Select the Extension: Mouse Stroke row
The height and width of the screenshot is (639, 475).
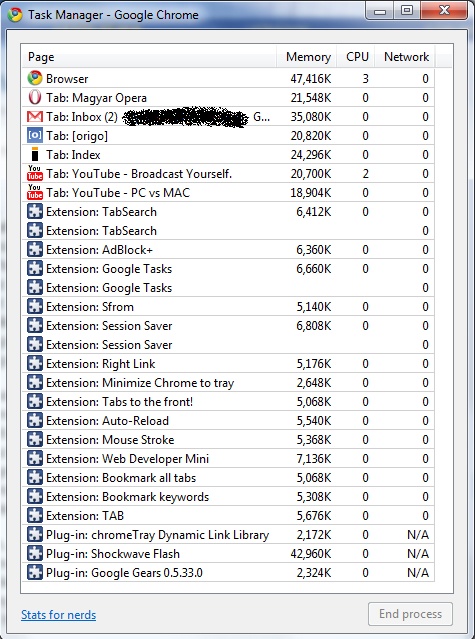point(228,439)
